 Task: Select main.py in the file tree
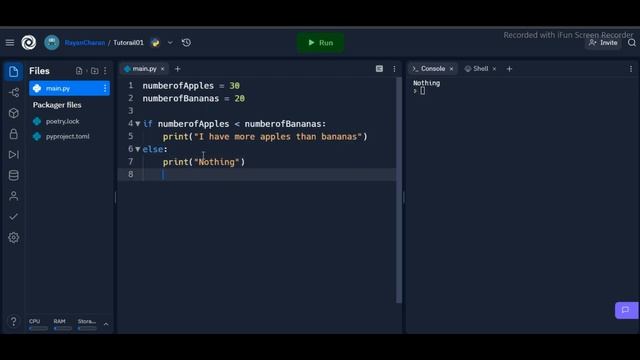[69, 88]
